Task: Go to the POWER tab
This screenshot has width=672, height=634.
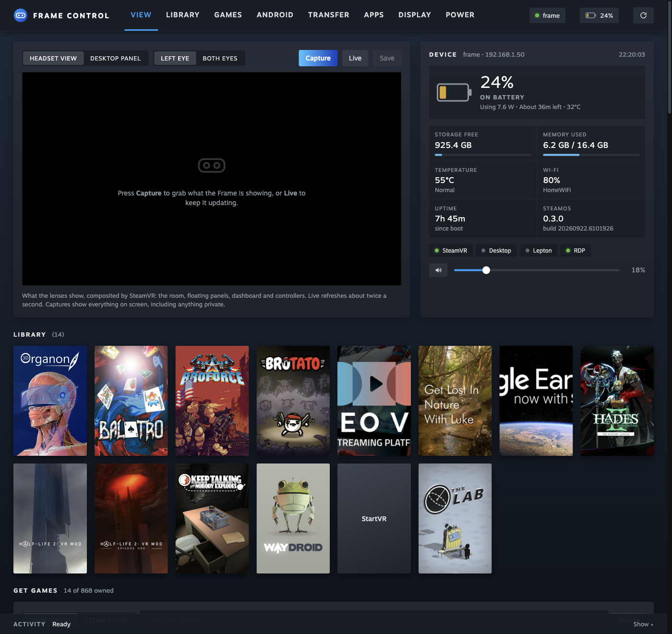Action: point(460,15)
